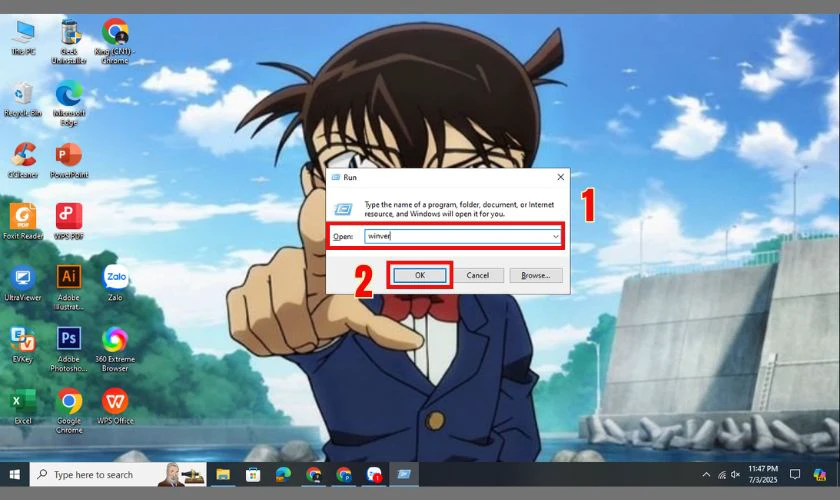
Task: Switch to Run window taskbar button
Action: (404, 474)
